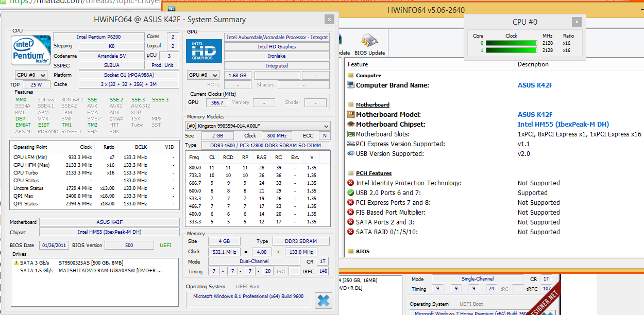644x315 pixels.
Task: Click the warning icon on SATA 3 Gb/s drive
Action: point(16,263)
